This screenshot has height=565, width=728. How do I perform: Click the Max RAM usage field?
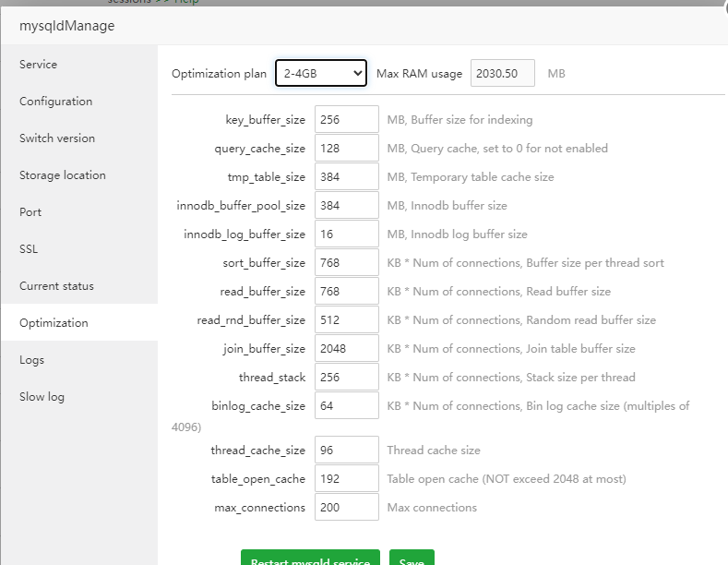coord(502,73)
